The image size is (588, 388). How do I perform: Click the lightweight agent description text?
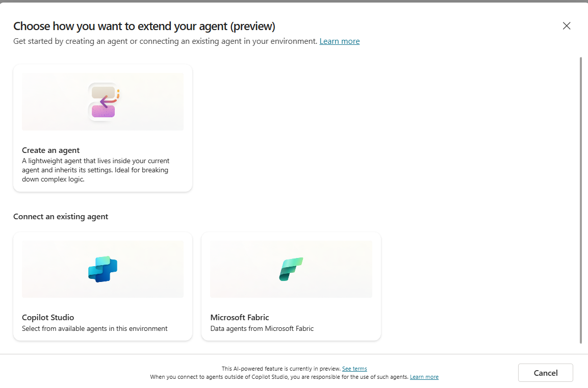point(96,170)
